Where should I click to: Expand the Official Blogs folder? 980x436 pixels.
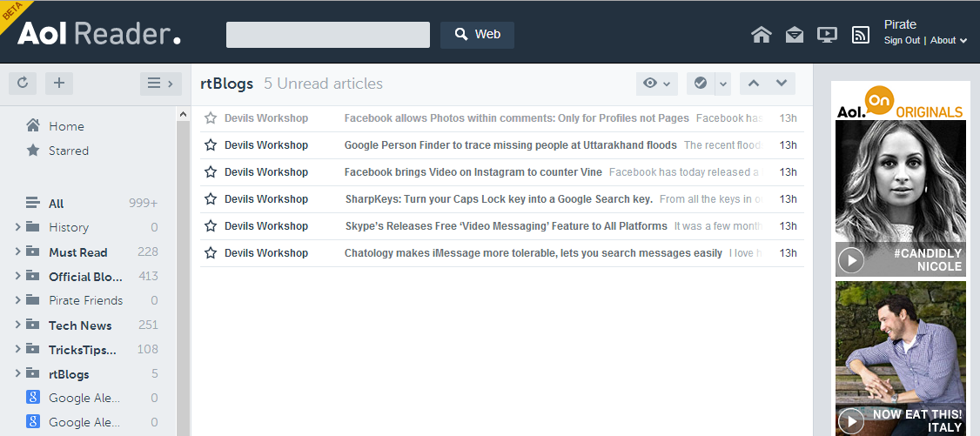(x=17, y=276)
